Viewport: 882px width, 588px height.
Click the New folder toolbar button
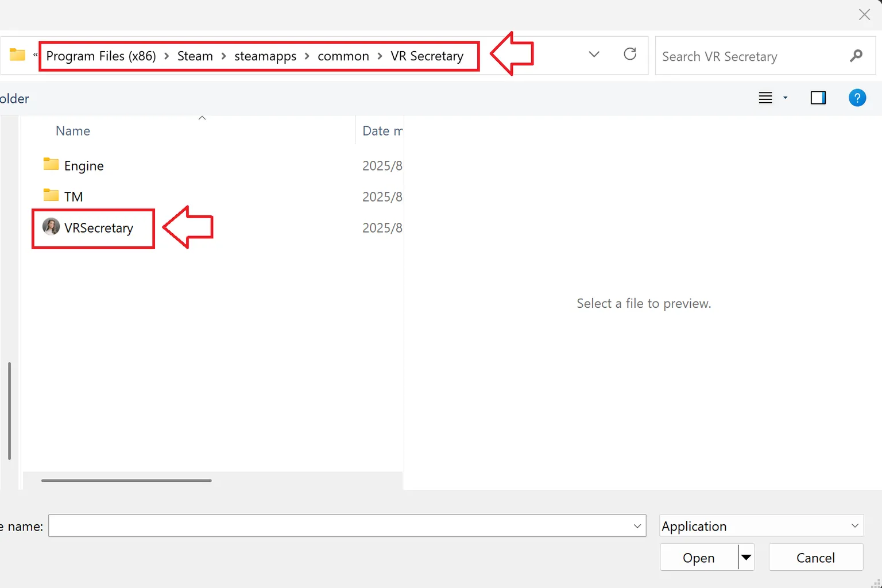point(14,99)
